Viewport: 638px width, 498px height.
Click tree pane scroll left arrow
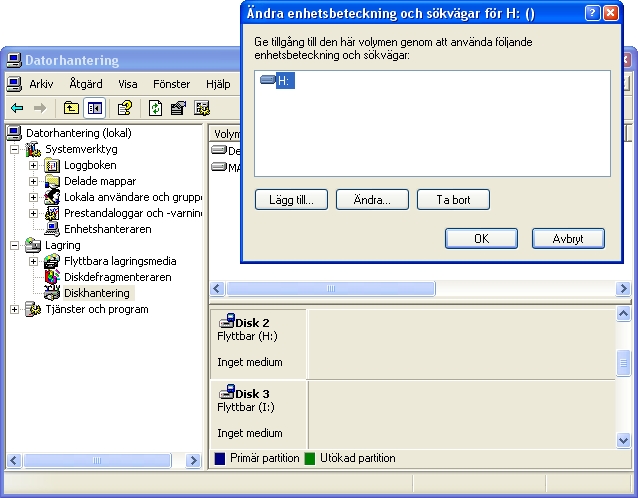[x=13, y=461]
